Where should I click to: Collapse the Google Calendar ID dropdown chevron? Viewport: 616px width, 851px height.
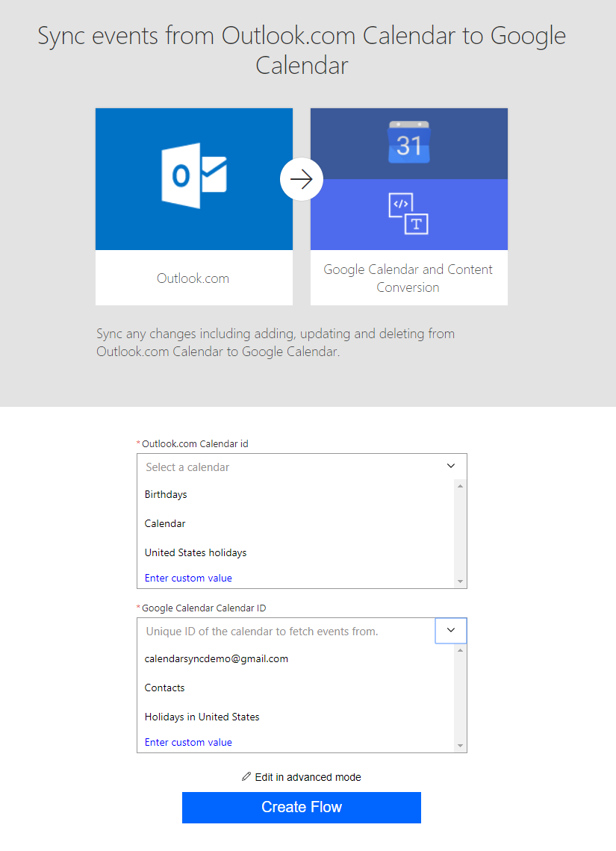click(450, 630)
